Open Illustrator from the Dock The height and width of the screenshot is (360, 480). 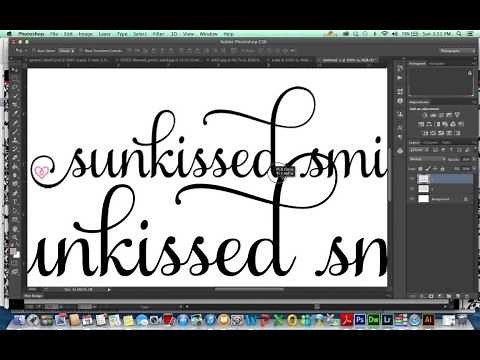(428, 320)
